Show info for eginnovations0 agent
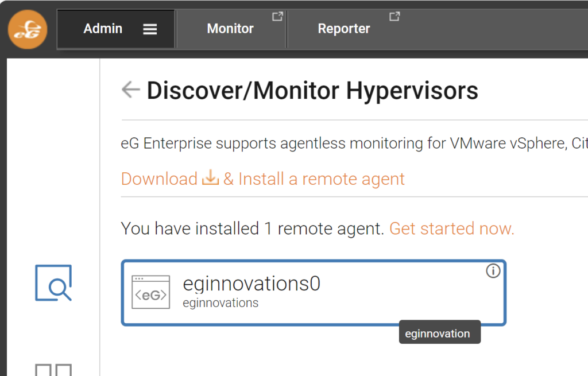Screen dimensions: 588x376 [493, 270]
